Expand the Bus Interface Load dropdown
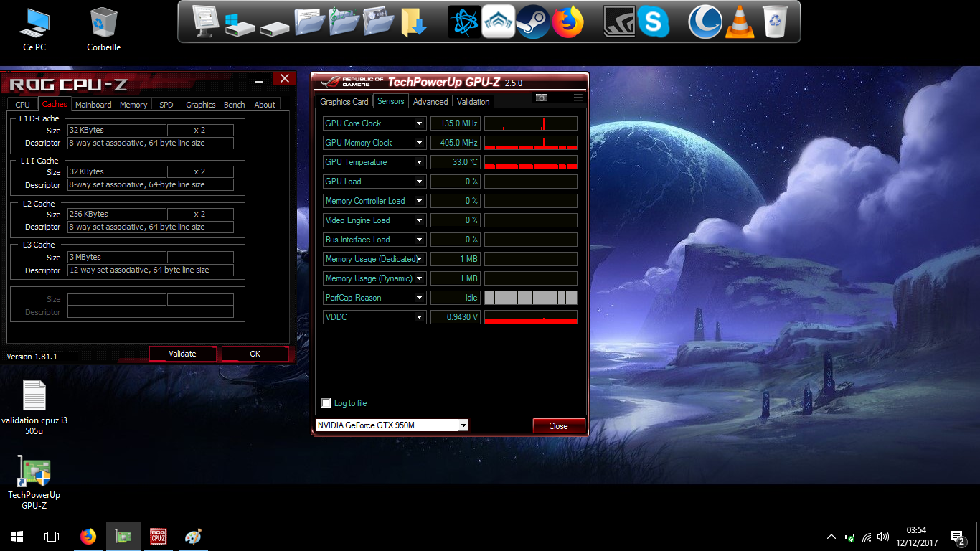This screenshot has width=980, height=551. tap(420, 240)
